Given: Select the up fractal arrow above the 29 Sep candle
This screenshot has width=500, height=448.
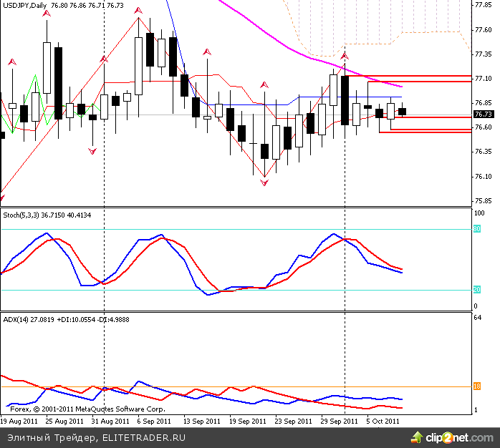Looking at the screenshot, I should [345, 55].
